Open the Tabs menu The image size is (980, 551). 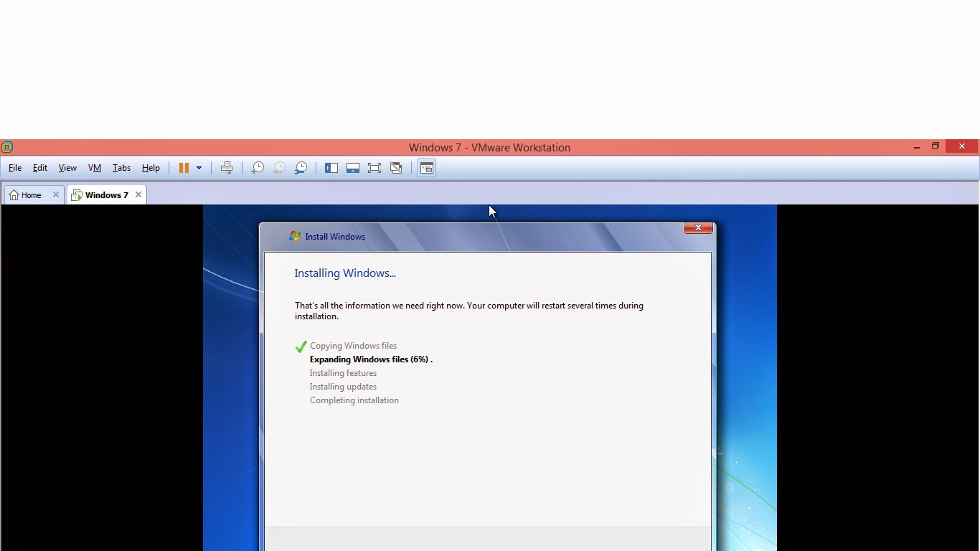point(121,168)
